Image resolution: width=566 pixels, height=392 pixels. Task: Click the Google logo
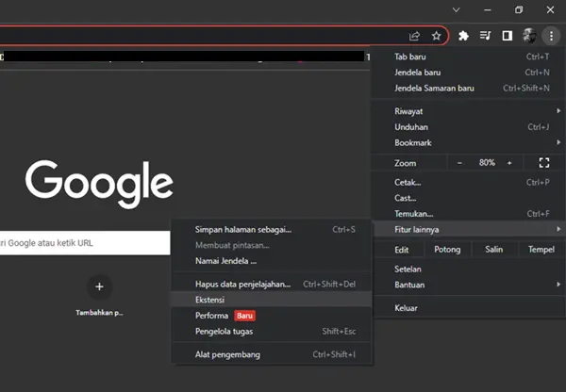tap(99, 184)
